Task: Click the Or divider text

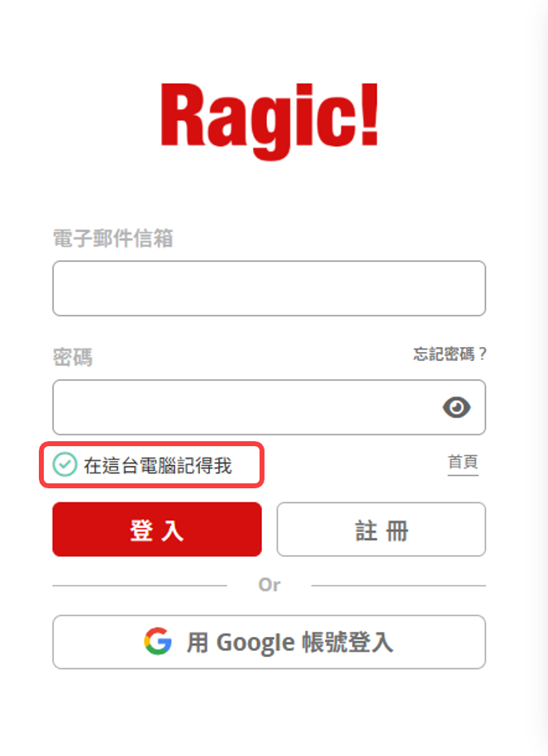Action: (x=269, y=585)
